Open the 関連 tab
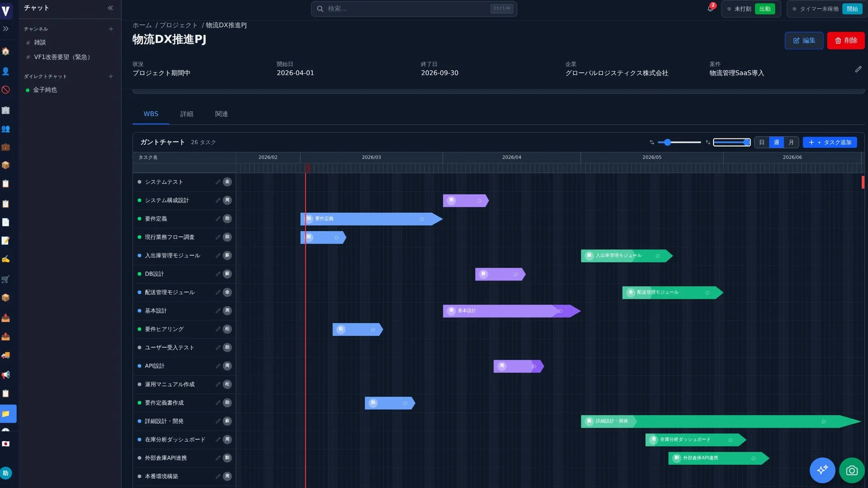Image resolution: width=868 pixels, height=488 pixels. tap(221, 114)
